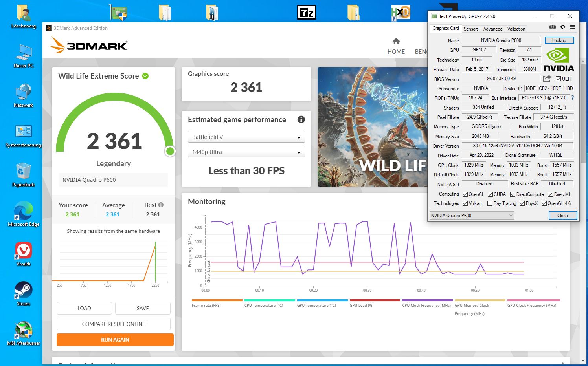Click the Frame rate (FPS) orange legend swatch
This screenshot has width=588, height=366.
217,300
